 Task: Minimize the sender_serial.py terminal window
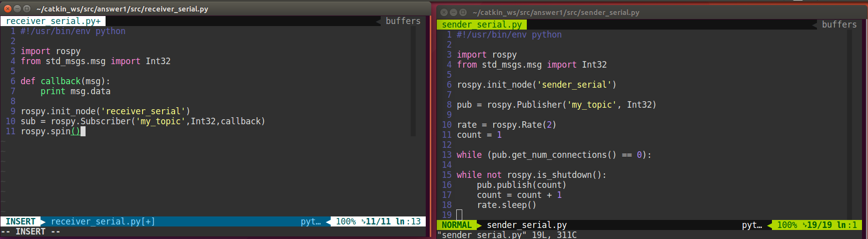click(453, 12)
